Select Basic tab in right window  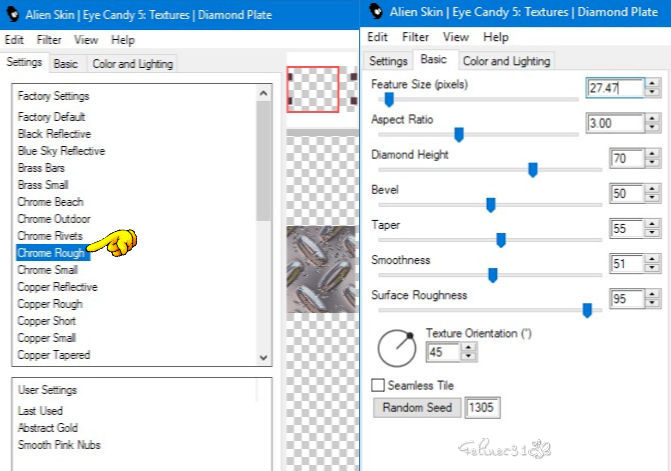[433, 59]
